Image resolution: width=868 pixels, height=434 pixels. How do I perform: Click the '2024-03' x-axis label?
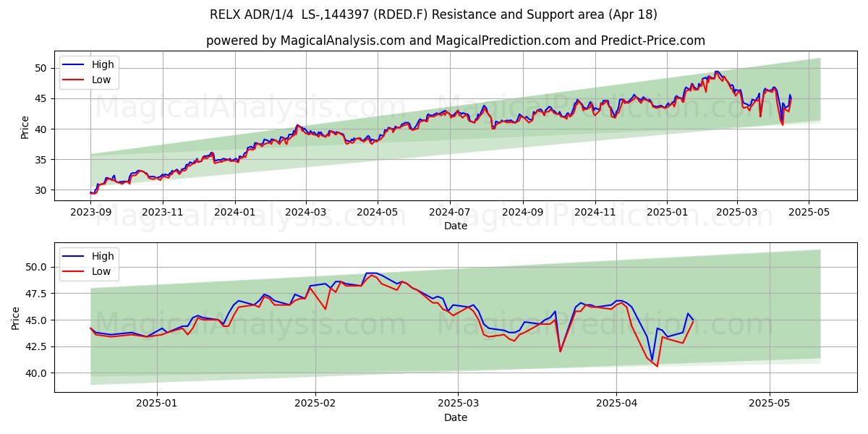pyautogui.click(x=305, y=213)
